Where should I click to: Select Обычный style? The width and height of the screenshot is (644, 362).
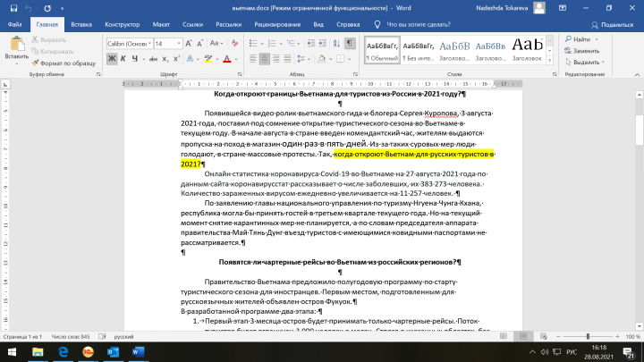[x=382, y=50]
